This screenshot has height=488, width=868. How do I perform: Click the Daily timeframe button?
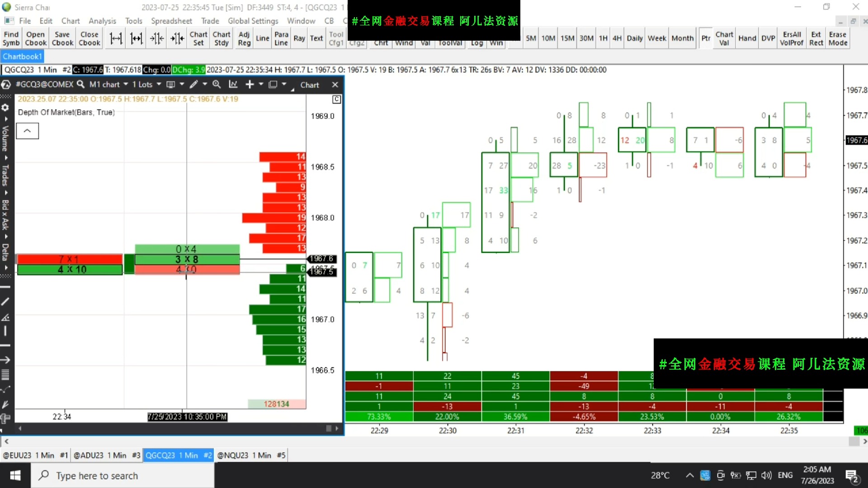pyautogui.click(x=634, y=38)
